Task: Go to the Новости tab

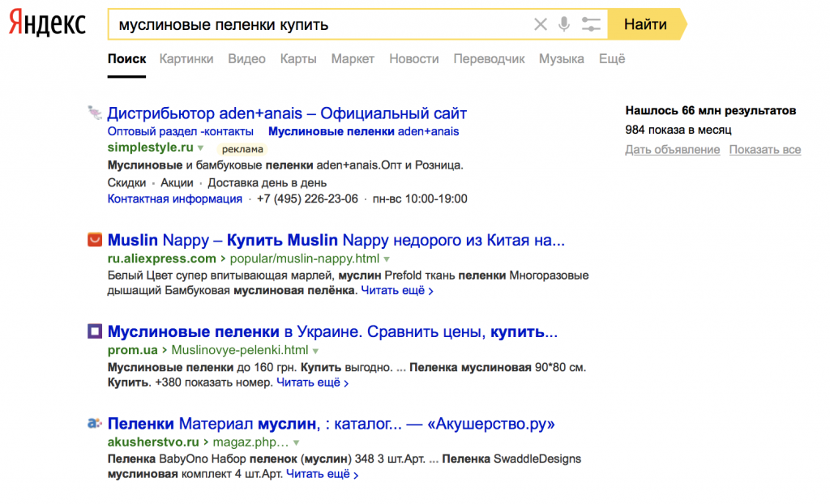Action: click(414, 59)
